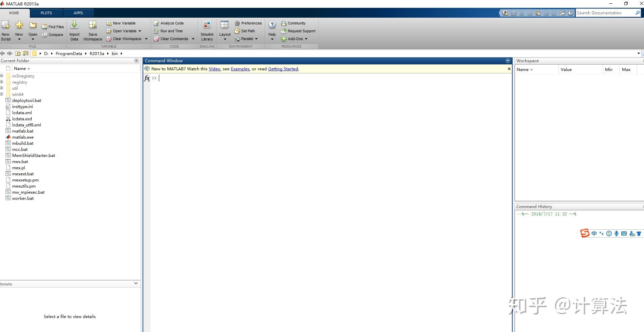Click the Find Files button
Viewport: 644px width, 332px height.
(53, 26)
